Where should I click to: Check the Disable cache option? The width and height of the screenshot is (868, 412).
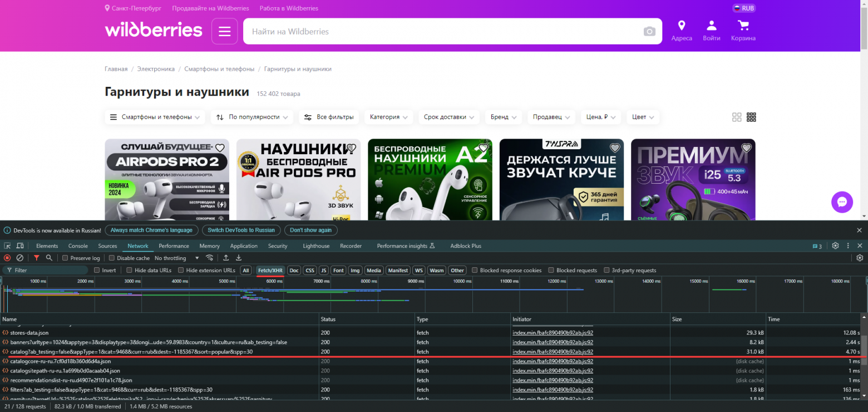click(x=112, y=258)
